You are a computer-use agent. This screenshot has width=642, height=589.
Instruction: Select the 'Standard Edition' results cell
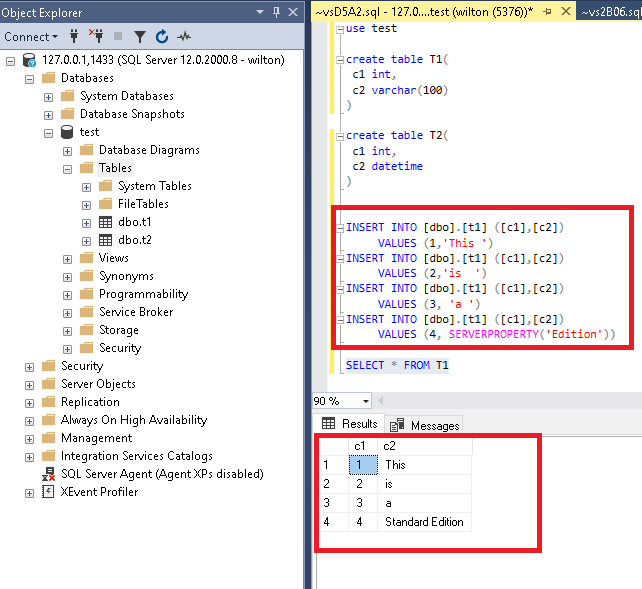tap(425, 522)
